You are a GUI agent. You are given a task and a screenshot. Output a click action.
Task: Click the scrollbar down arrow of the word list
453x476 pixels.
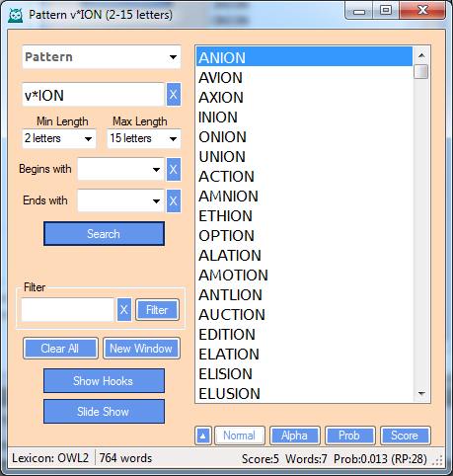tap(421, 393)
